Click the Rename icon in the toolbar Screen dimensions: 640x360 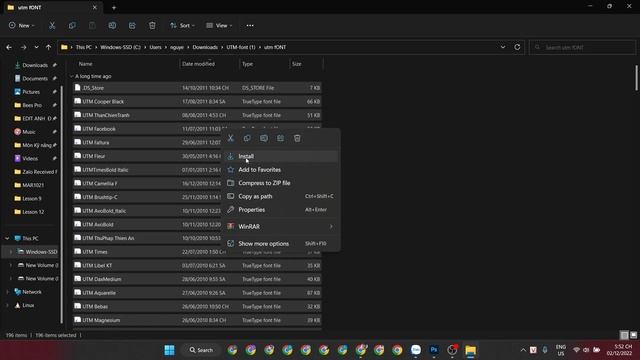coord(112,26)
